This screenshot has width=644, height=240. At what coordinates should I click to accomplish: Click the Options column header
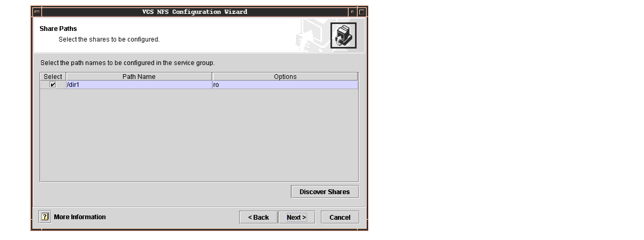coord(285,77)
